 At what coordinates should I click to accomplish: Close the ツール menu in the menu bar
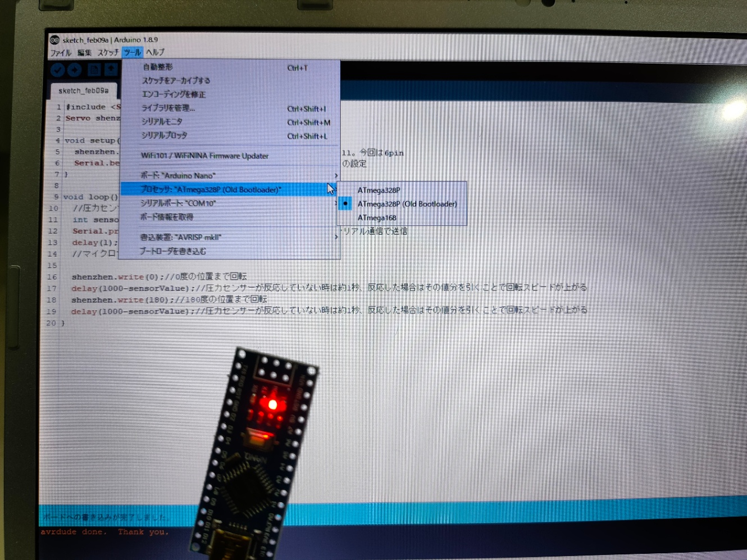point(133,52)
